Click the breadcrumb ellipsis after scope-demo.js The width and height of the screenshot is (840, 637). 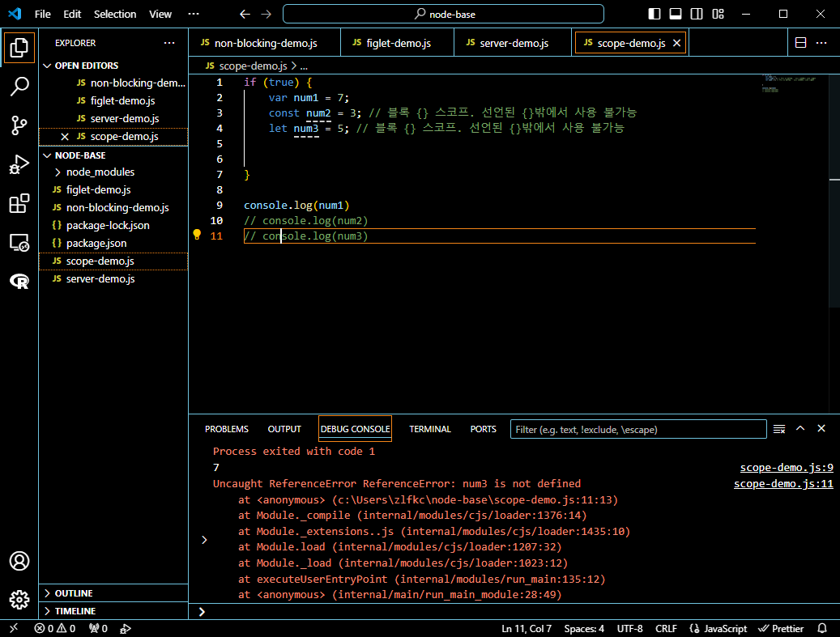[x=304, y=66]
